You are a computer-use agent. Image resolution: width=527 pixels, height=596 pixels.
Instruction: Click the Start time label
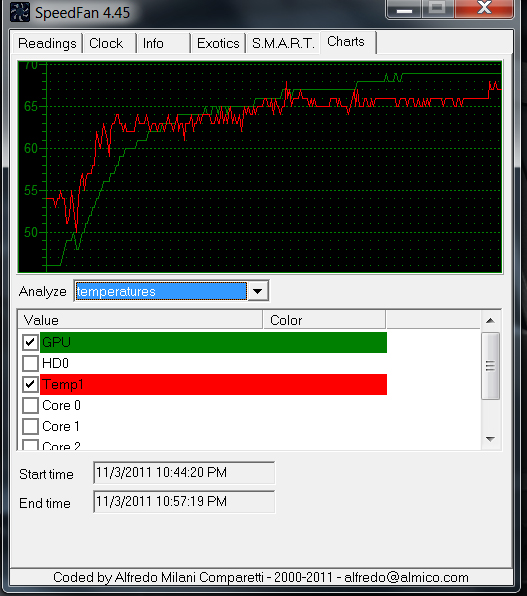tap(46, 474)
